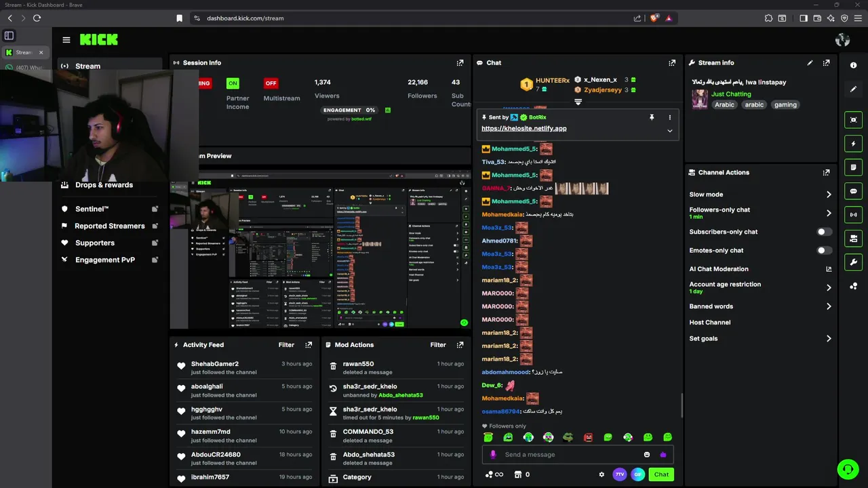Open the pinned message options menu
The image size is (868, 488).
(x=670, y=117)
